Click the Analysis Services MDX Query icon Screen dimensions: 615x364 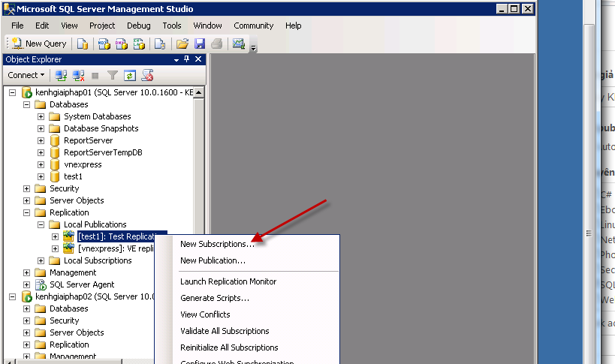(104, 44)
